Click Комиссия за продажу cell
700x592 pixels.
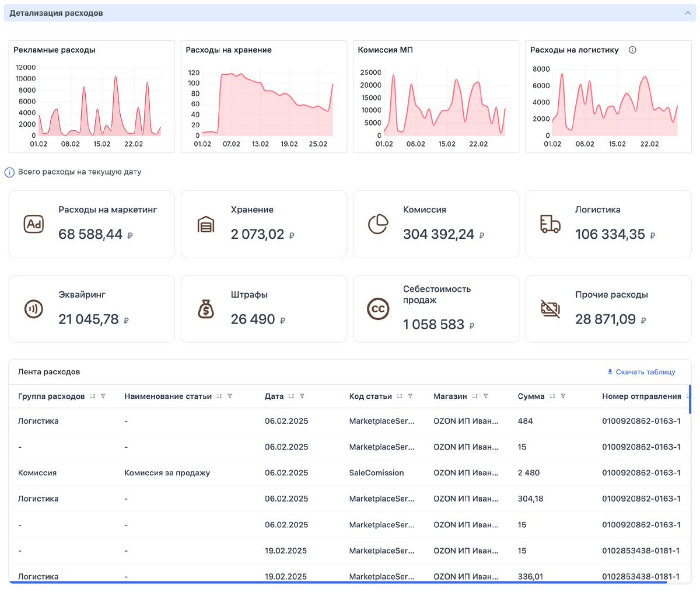(167, 473)
